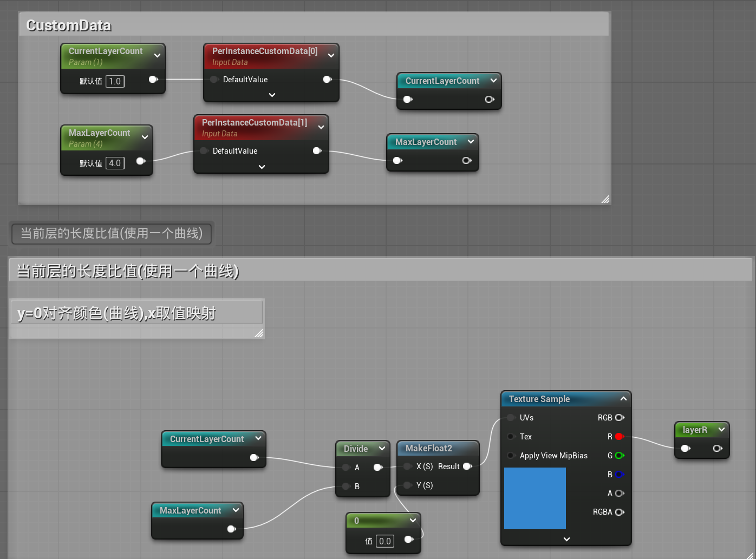The width and height of the screenshot is (756, 559).
Task: Click the input pin of the layerR node
Action: pos(686,449)
